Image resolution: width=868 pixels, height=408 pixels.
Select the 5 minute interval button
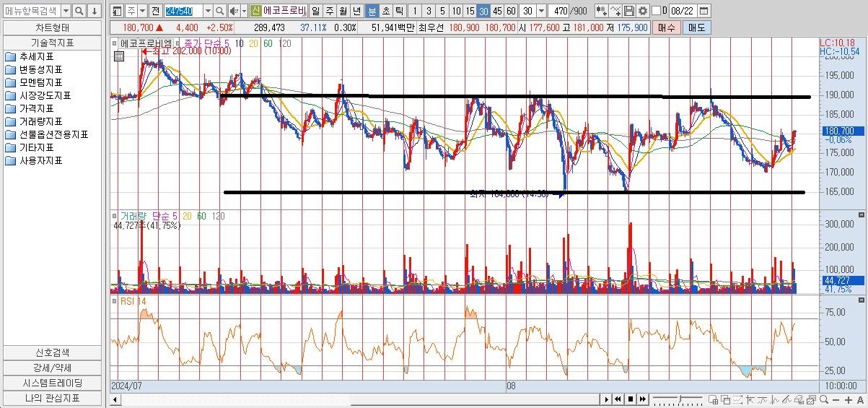(442, 11)
